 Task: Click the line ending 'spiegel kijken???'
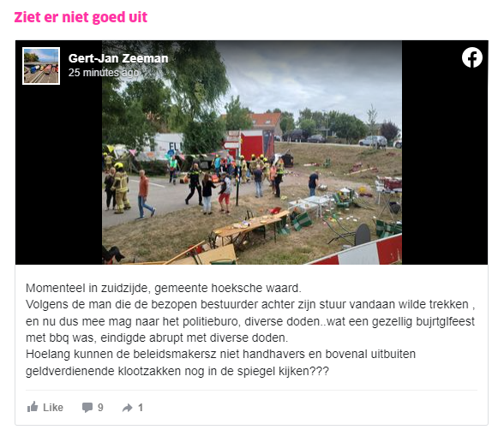tap(177, 371)
